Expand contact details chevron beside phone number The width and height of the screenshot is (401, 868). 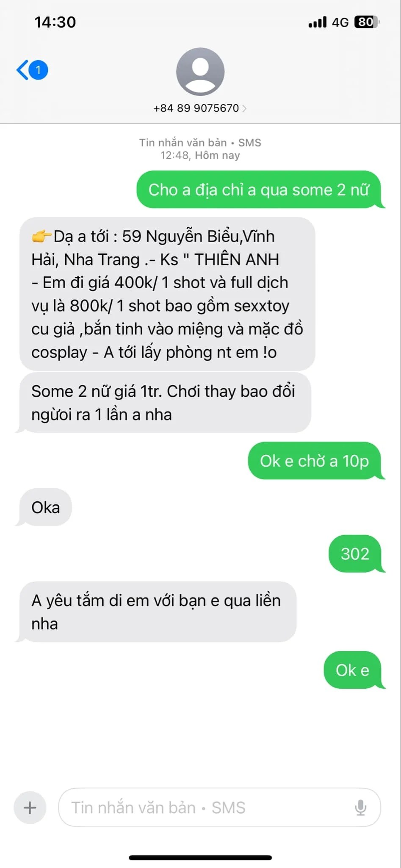pyautogui.click(x=244, y=108)
